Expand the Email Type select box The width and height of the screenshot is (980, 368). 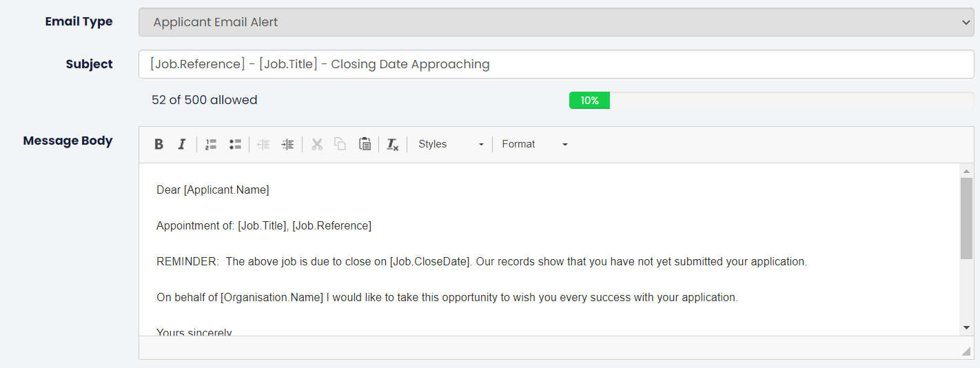[556, 22]
